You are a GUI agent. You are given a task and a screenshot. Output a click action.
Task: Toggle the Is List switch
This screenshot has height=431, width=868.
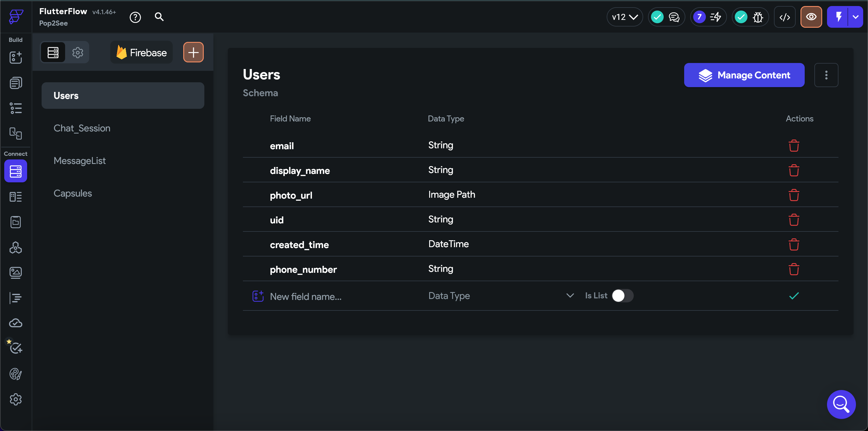[622, 296]
